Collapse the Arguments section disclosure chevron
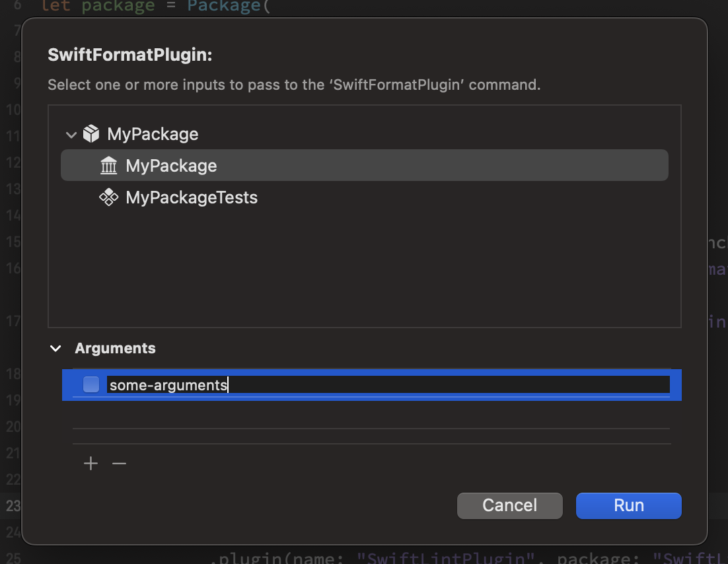The height and width of the screenshot is (564, 728). [55, 348]
